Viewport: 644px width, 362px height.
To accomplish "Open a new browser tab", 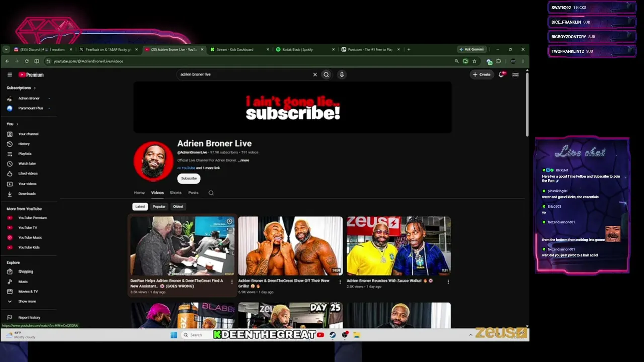I will click(x=409, y=49).
